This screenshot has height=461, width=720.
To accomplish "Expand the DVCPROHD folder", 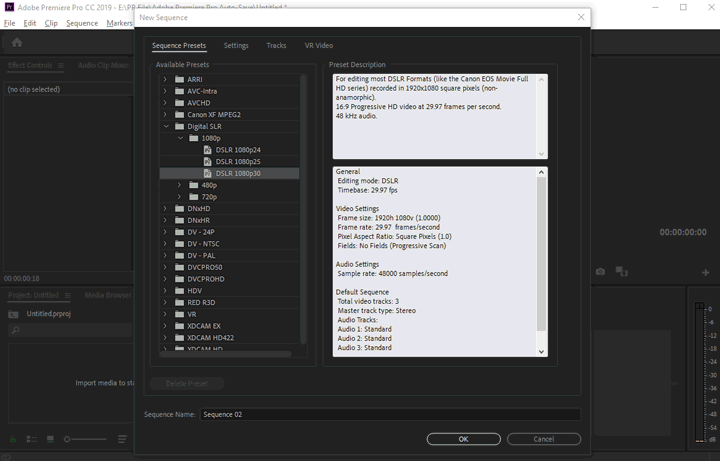I will click(x=165, y=279).
